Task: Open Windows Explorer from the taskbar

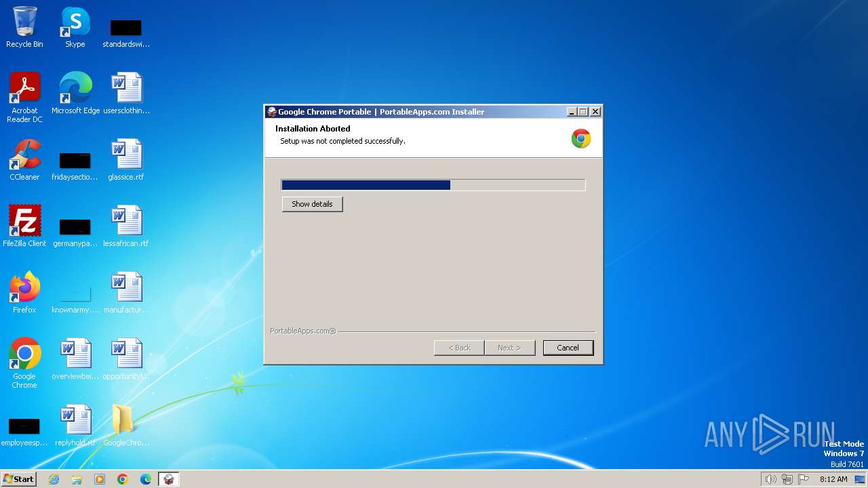Action: tap(77, 479)
